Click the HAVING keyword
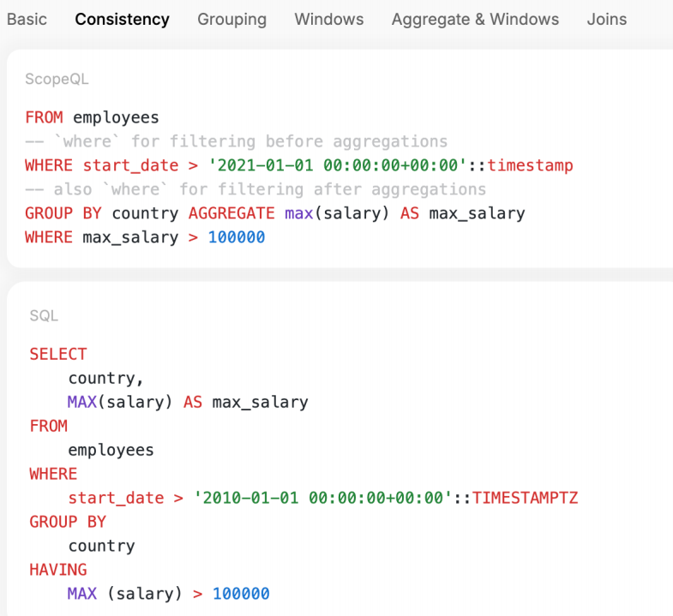The width and height of the screenshot is (673, 616). coord(58,570)
